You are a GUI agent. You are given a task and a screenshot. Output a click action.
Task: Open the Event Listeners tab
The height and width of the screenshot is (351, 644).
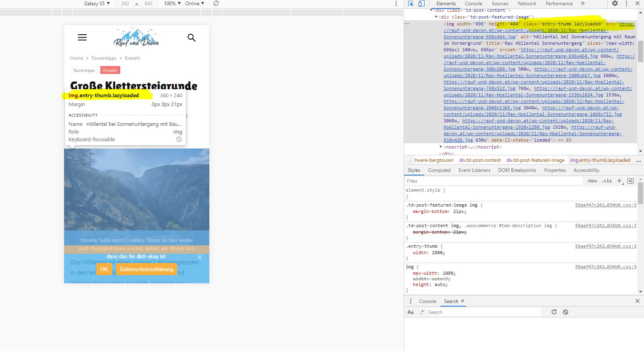474,170
